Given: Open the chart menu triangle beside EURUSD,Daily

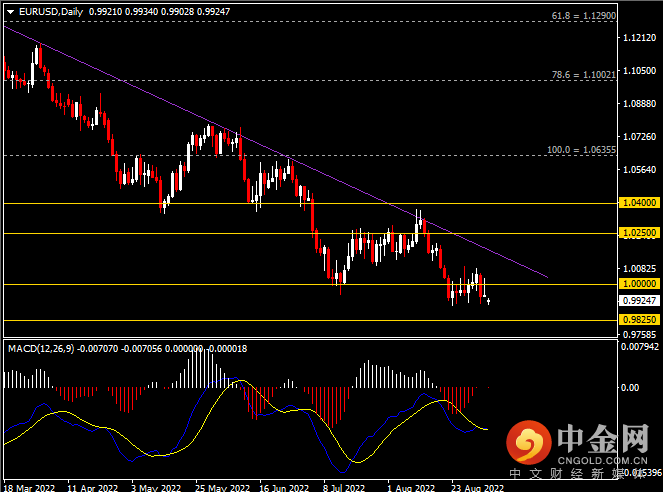Looking at the screenshot, I should coord(11,12).
